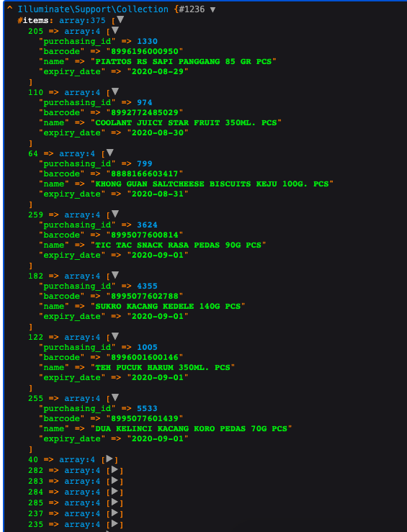The width and height of the screenshot is (407, 532).
Task: Expand array entry 284
Action: tap(115, 491)
